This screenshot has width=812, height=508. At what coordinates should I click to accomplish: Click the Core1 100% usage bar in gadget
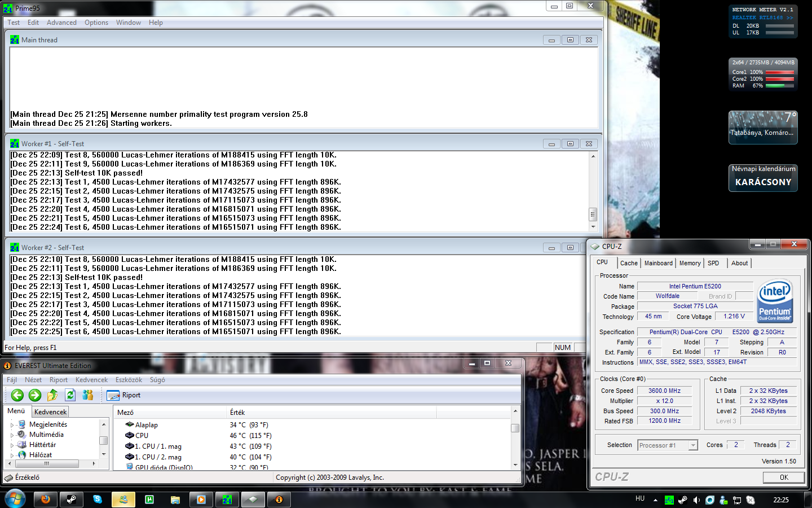(x=779, y=72)
